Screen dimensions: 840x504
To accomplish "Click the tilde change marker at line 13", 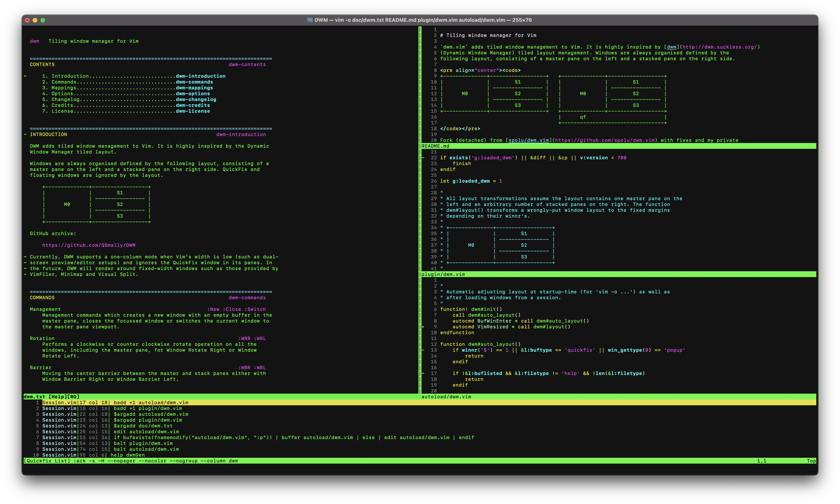I will pos(423,350).
